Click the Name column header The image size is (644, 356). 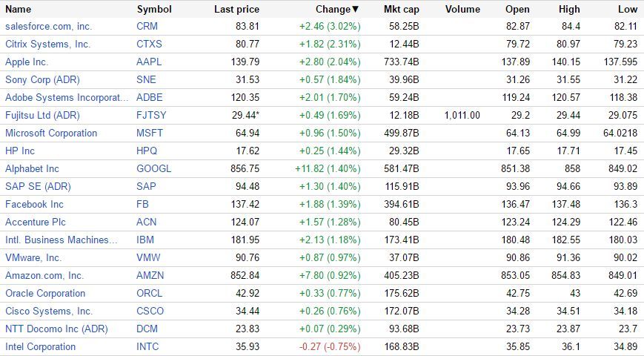pos(19,10)
